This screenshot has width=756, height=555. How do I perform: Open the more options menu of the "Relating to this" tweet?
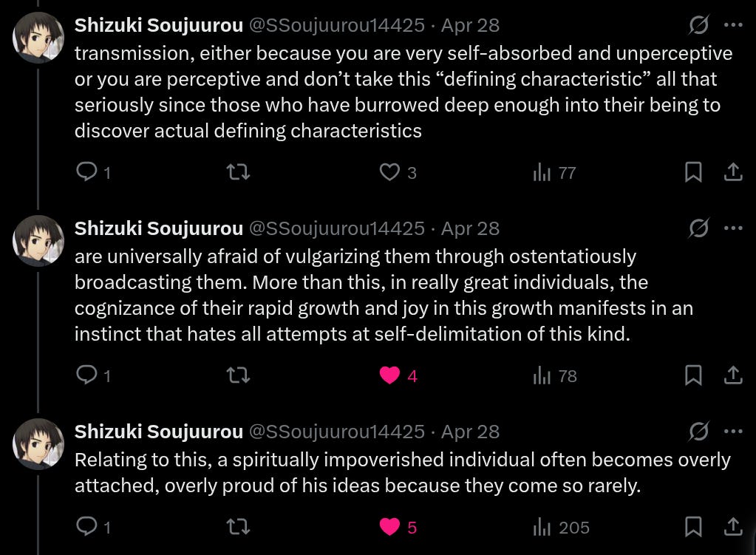point(733,431)
